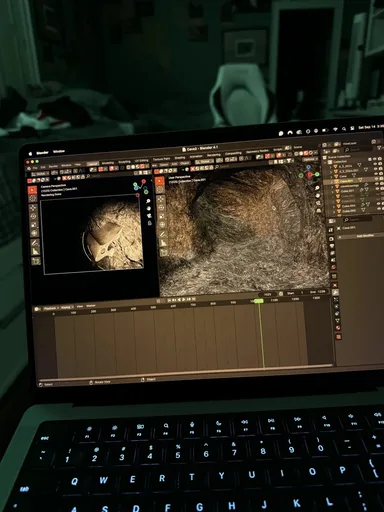
Task: Switch the User Perspective viewport to wireframe shading
Action: click(x=296, y=154)
